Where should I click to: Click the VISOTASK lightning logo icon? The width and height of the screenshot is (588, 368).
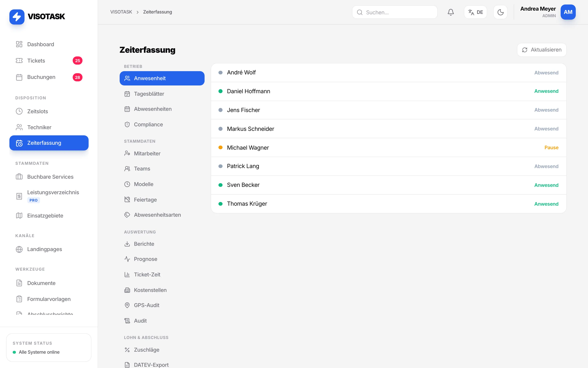click(x=17, y=17)
